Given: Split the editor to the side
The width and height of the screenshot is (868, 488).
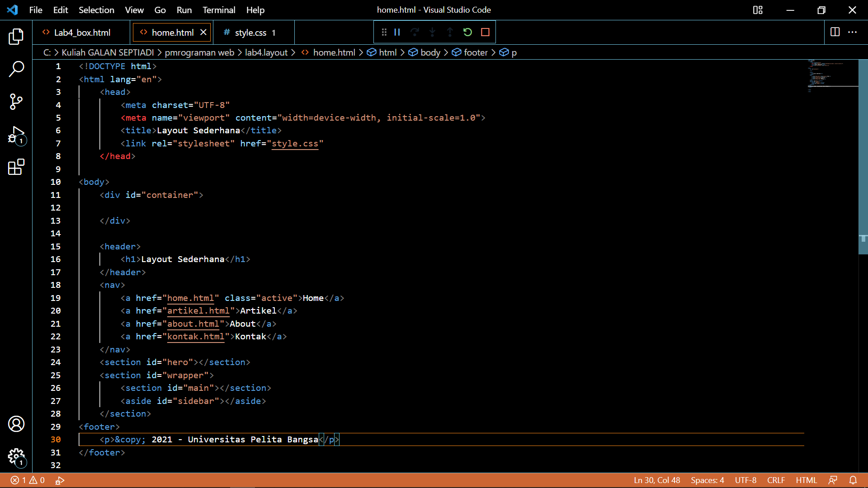Looking at the screenshot, I should pos(834,32).
